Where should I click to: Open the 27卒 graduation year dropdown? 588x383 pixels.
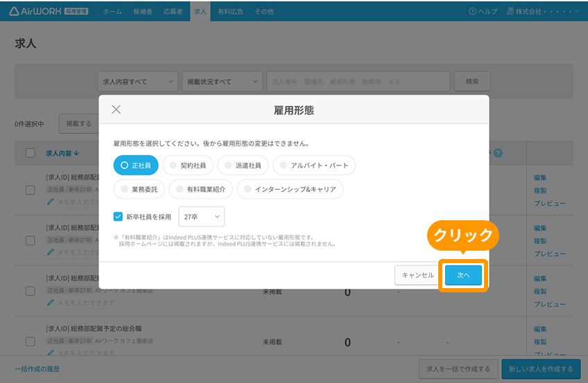tap(202, 217)
